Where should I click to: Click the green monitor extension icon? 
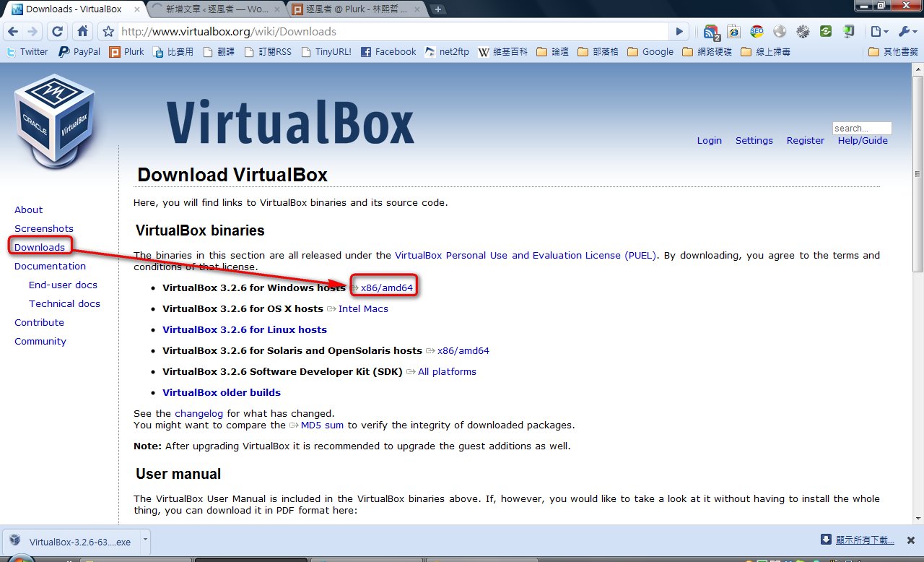[x=849, y=32]
